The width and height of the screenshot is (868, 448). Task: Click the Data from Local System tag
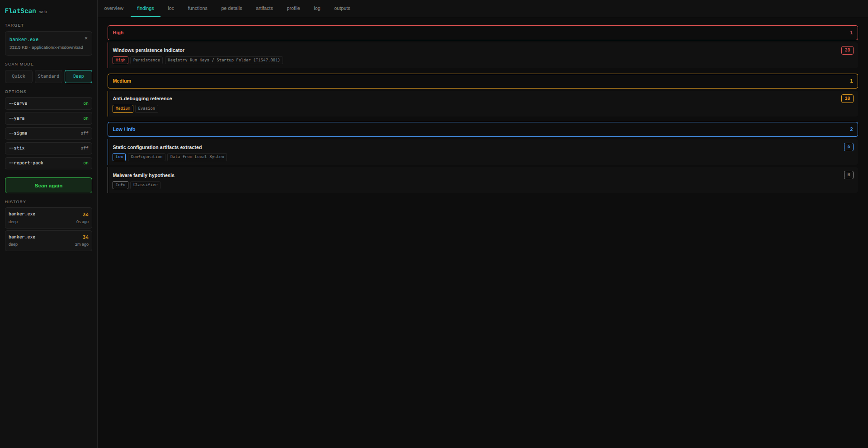197,157
